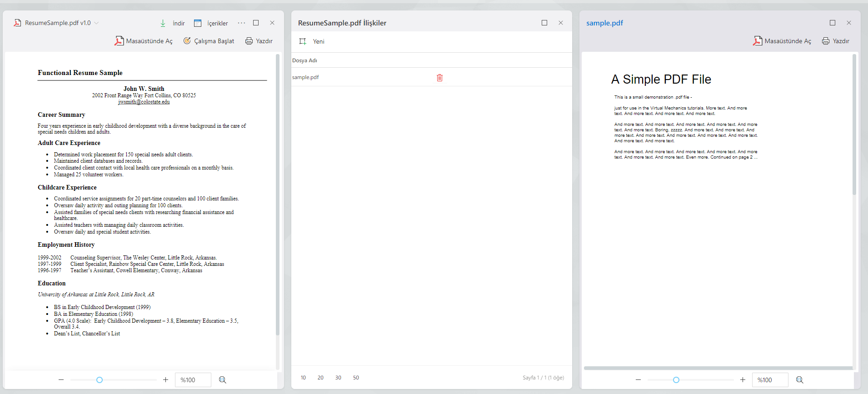Open the three-dot more options menu

[241, 23]
